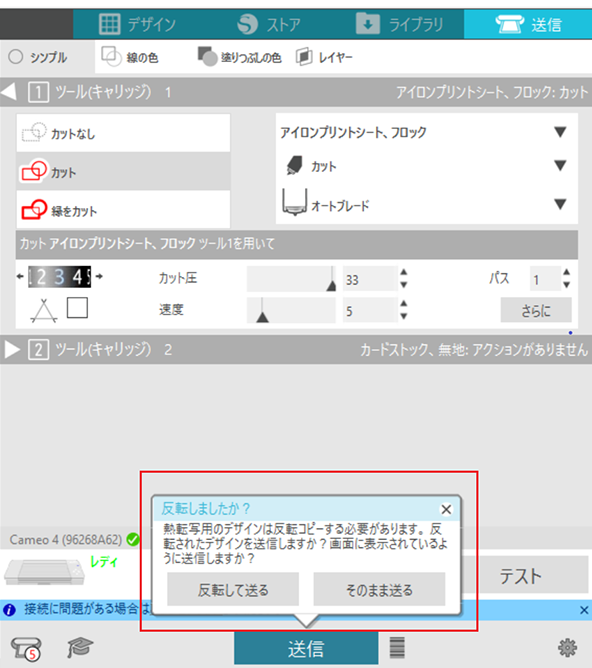Click the そのまま送る button
Image resolution: width=592 pixels, height=668 pixels.
click(x=379, y=590)
